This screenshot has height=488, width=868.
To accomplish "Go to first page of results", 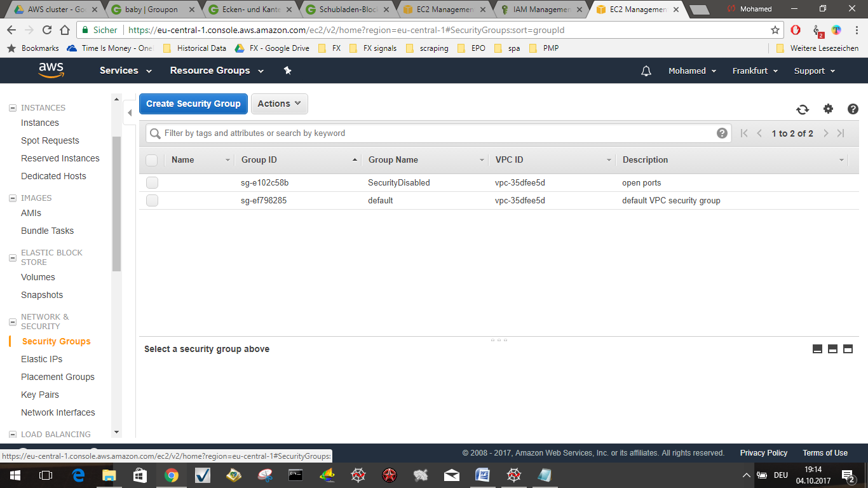I will [744, 133].
